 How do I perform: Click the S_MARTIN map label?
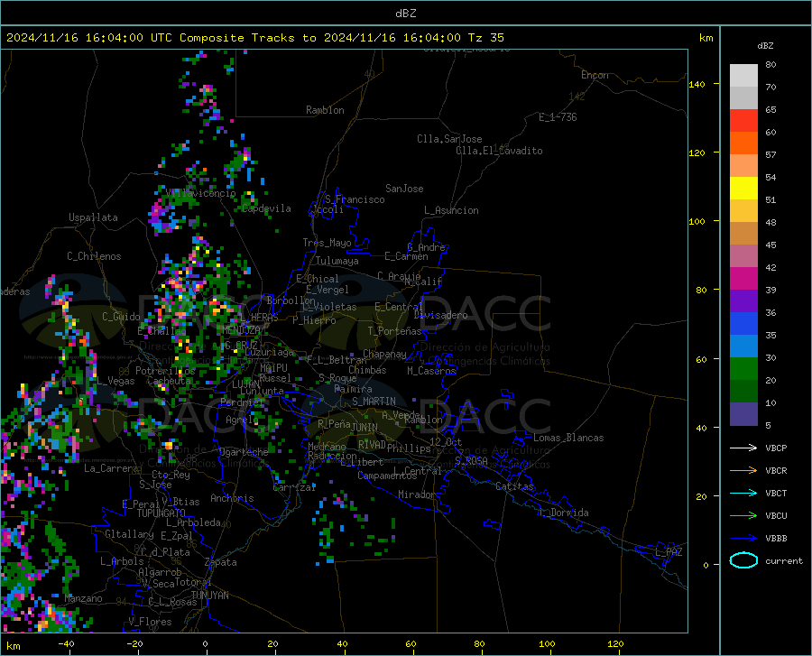click(x=374, y=402)
